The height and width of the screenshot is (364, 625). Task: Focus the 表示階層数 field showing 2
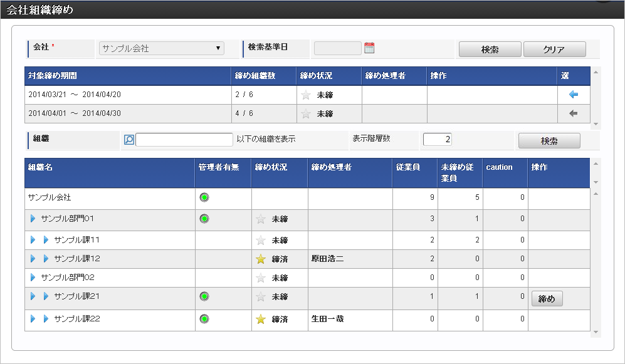(438, 139)
